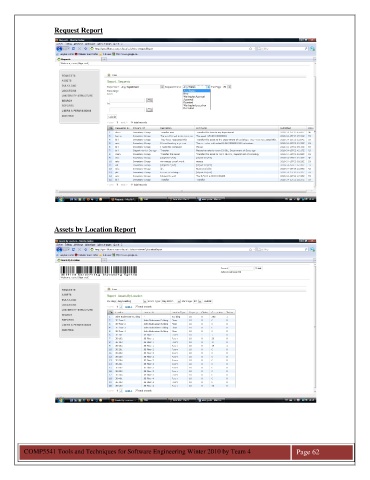Click the Windows Start orb in the Assets by Location taskbar
Image resolution: width=370 pixels, height=480 pixels.
tap(61, 400)
